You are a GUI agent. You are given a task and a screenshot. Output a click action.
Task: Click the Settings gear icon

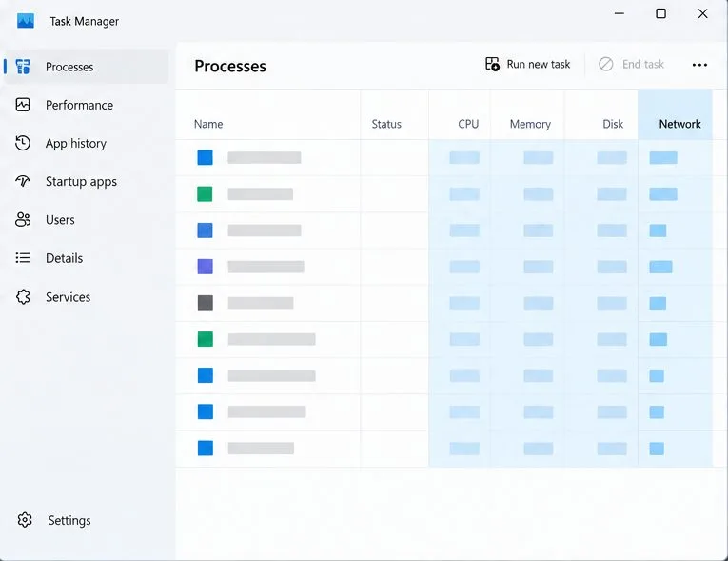click(25, 520)
